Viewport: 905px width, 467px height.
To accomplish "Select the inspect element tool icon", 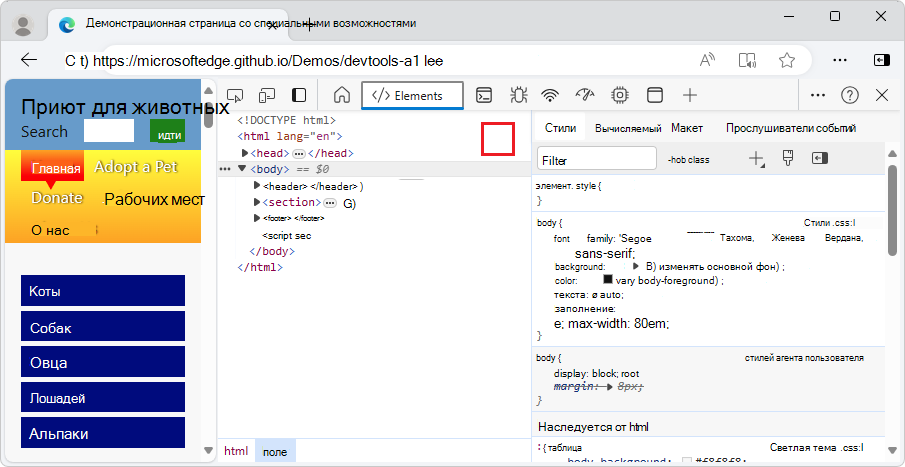I will point(234,95).
